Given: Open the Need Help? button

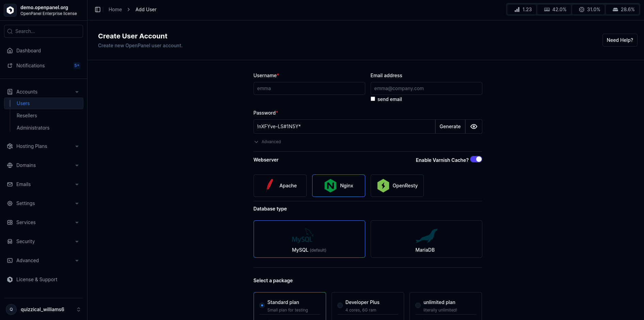Looking at the screenshot, I should coord(619,40).
